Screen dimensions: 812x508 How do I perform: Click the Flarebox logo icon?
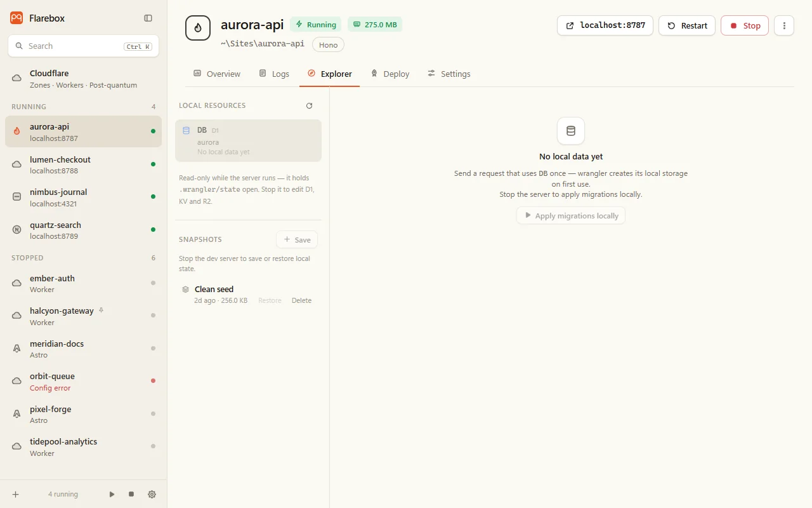click(x=16, y=18)
